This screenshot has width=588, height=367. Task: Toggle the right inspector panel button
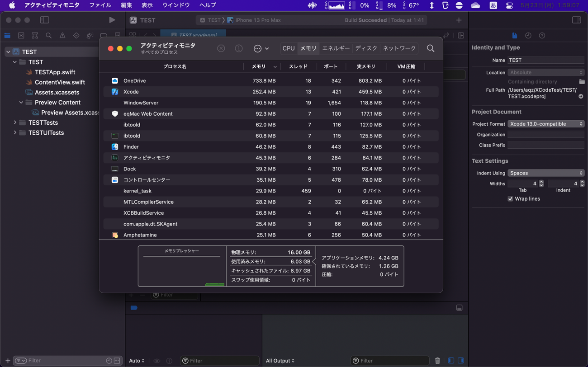coord(576,20)
